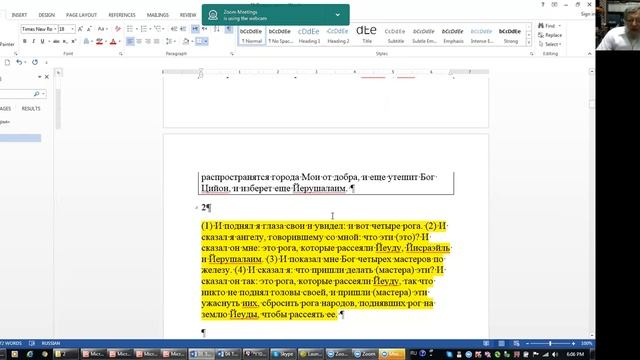Viewport: 640px width, 360px height.
Task: Open font name dropdown
Action: [55, 29]
